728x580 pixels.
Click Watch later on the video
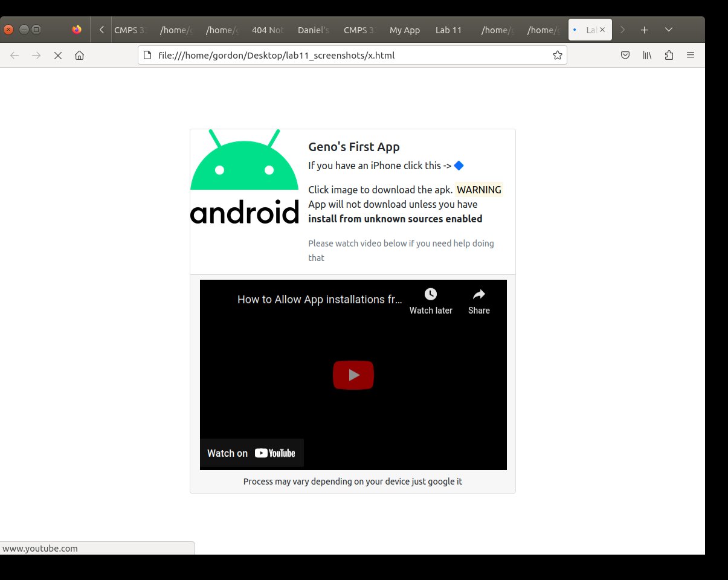(431, 301)
